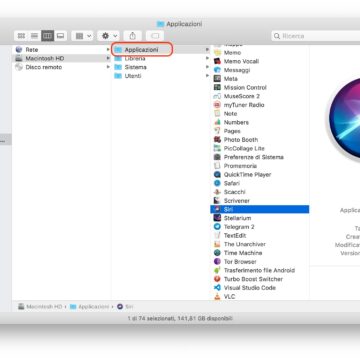Select Rete in first column
360x360 pixels.
pos(61,50)
